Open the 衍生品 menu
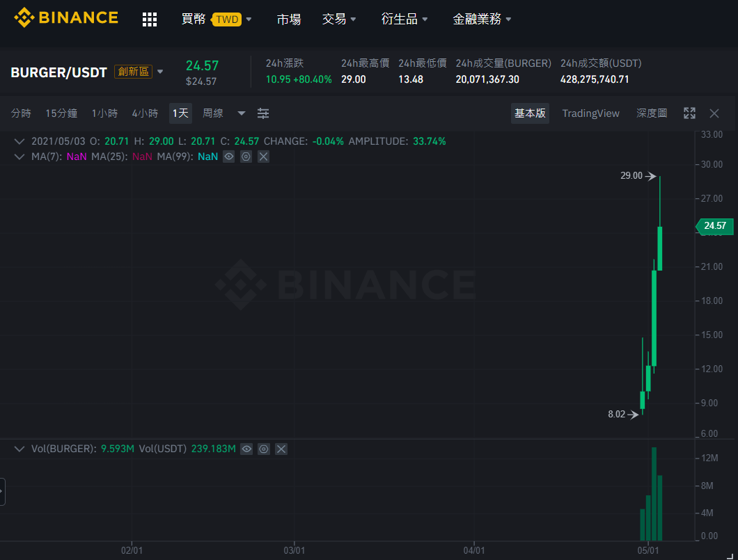 (405, 19)
